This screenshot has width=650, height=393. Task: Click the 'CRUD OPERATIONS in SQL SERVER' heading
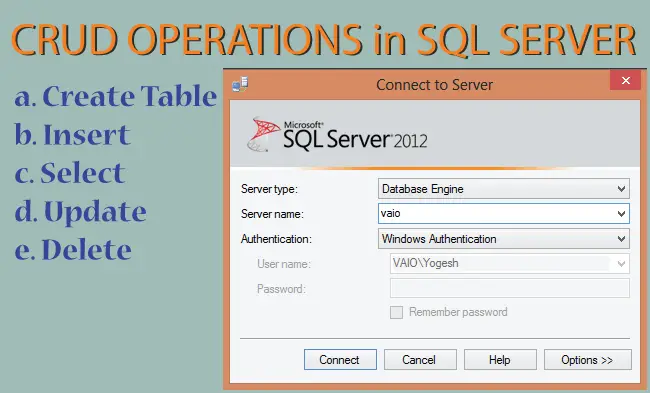click(x=323, y=40)
